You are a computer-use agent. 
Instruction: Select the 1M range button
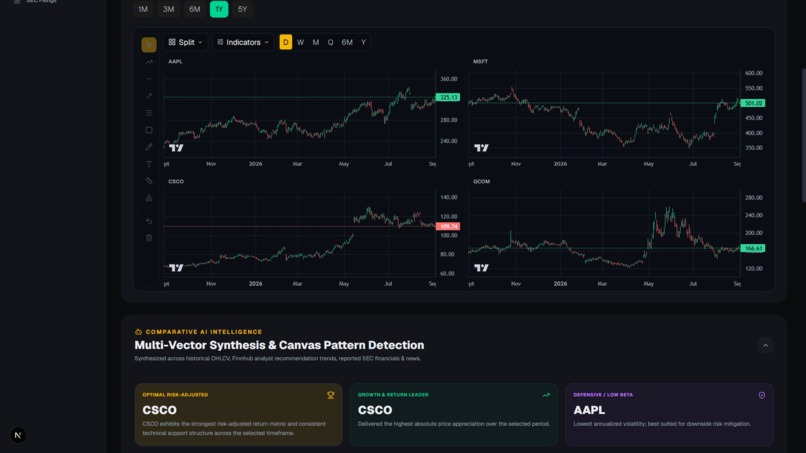click(143, 9)
